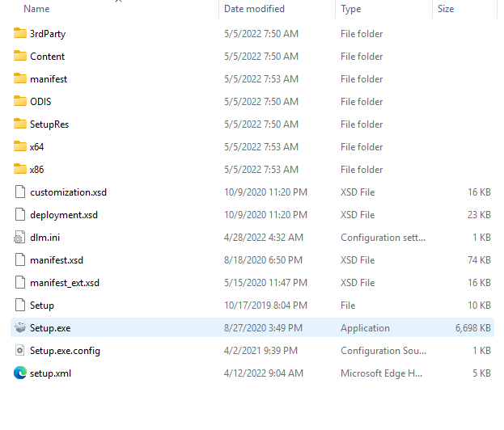This screenshot has width=504, height=430.
Task: Select the deployment.xsd file icon
Action: coord(20,214)
